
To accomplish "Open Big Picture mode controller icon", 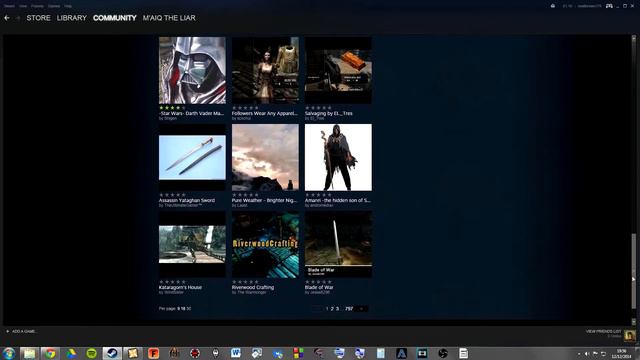I will point(609,6).
